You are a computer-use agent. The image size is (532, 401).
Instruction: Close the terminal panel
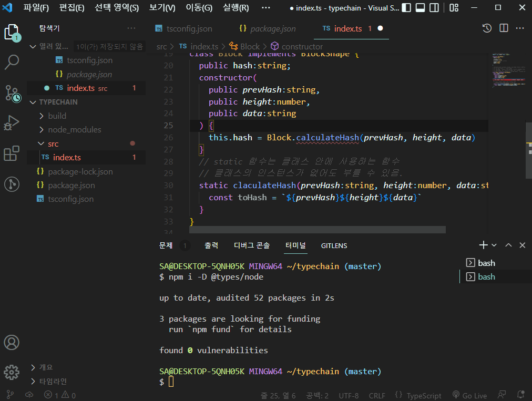coord(523,245)
